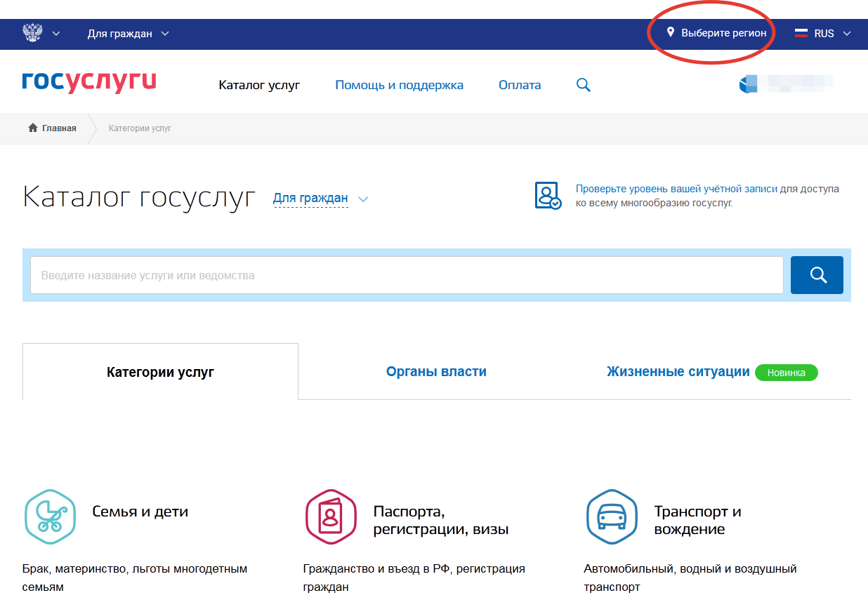Click the Проверьте уровень вашей учётной записи link

[676, 189]
